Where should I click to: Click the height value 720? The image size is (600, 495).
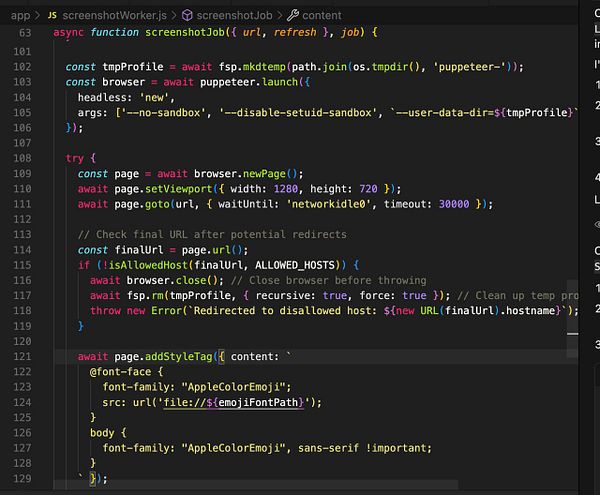[x=368, y=189]
